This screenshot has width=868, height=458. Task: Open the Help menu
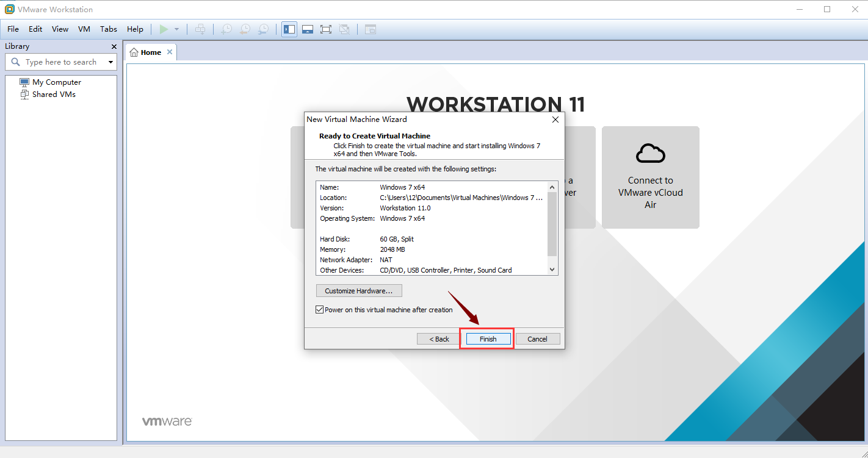[x=135, y=29]
